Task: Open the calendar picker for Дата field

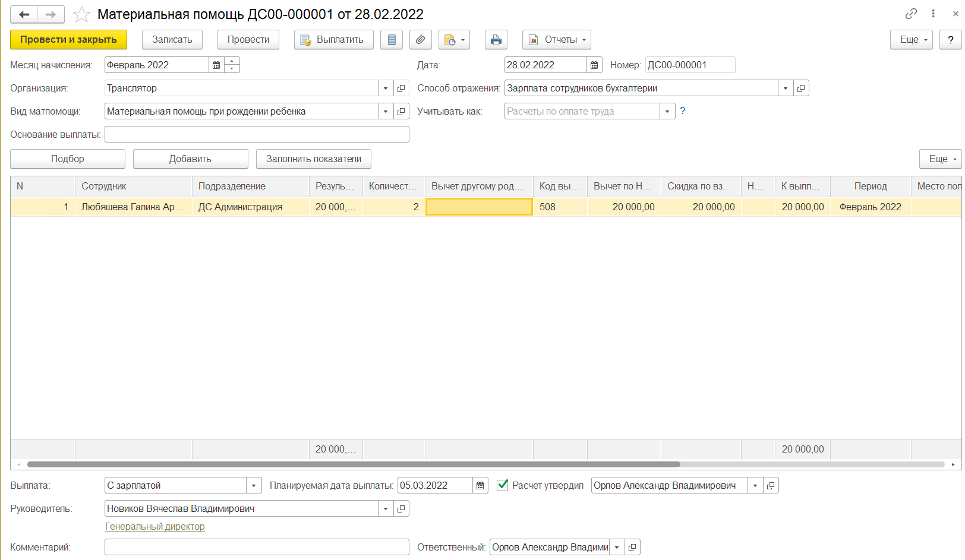Action: pos(594,65)
